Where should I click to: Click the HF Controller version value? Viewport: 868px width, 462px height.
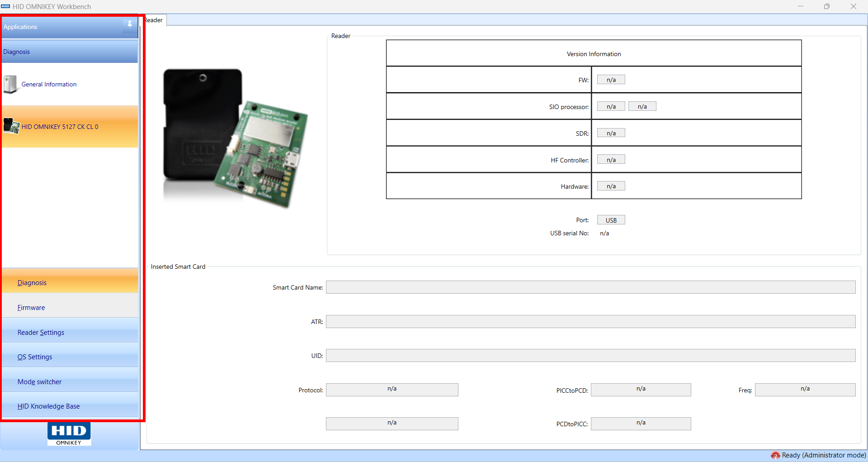(611, 159)
